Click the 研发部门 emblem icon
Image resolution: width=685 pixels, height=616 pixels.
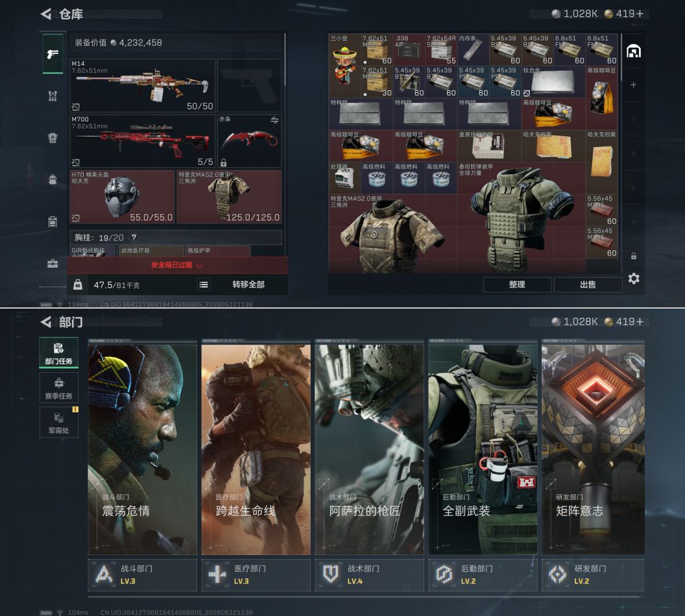tap(557, 575)
